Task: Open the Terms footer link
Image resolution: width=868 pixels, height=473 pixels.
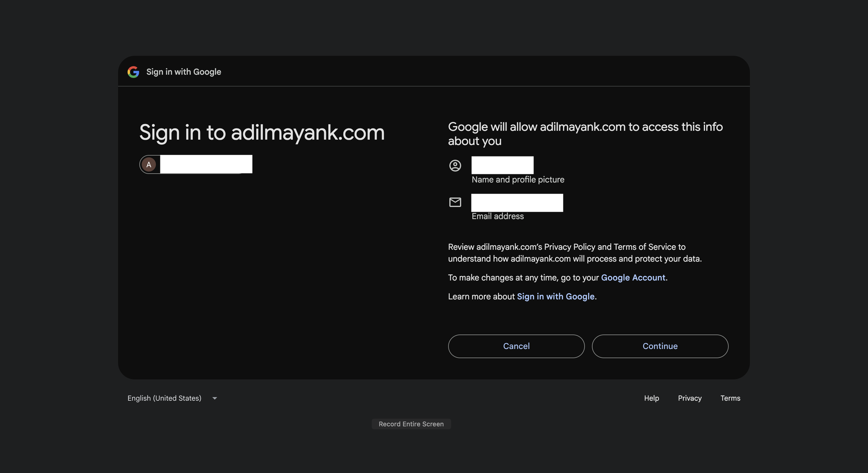Action: tap(730, 398)
